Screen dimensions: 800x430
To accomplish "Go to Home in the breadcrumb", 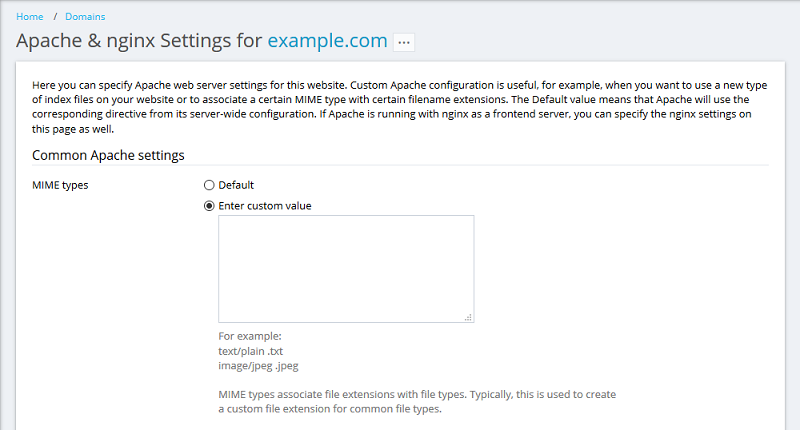I will pyautogui.click(x=30, y=17).
